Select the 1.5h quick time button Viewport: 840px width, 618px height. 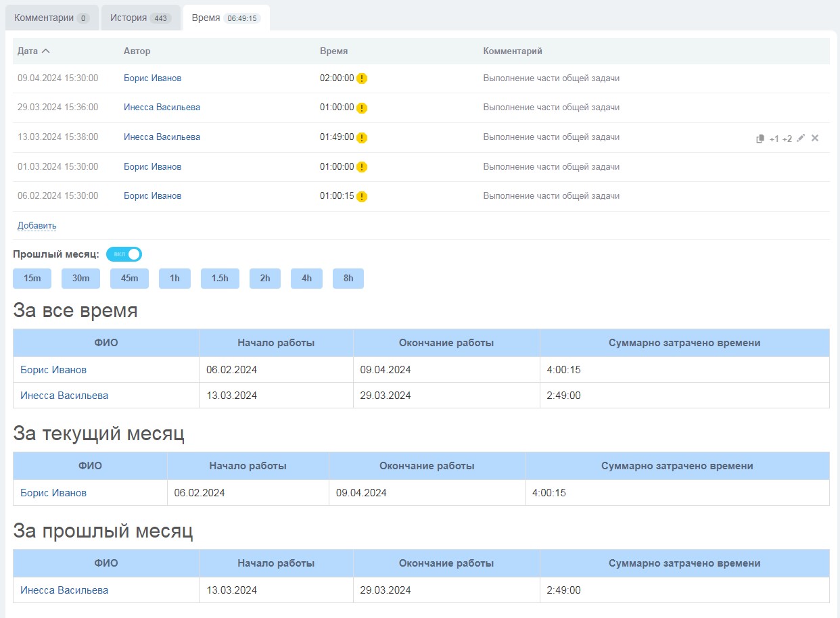(x=220, y=279)
